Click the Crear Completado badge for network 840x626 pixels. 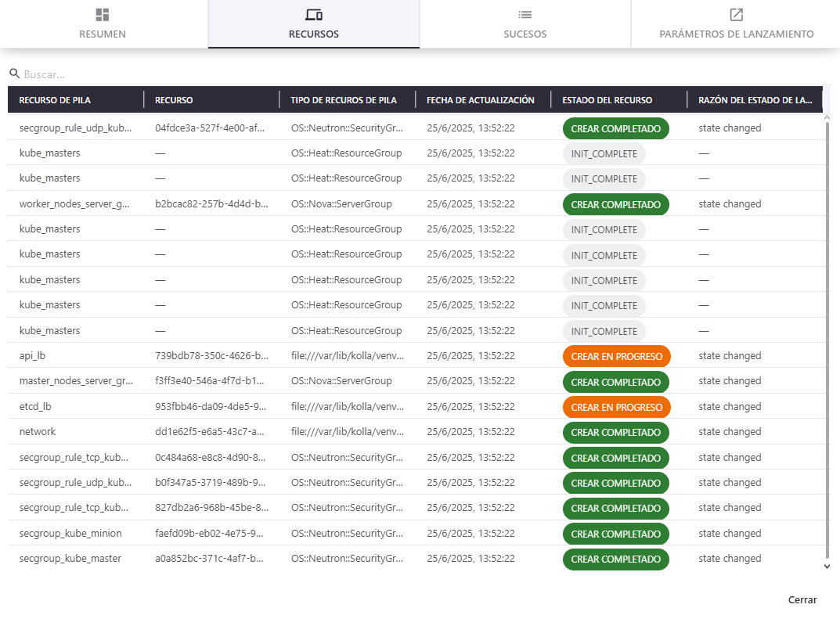pos(615,433)
